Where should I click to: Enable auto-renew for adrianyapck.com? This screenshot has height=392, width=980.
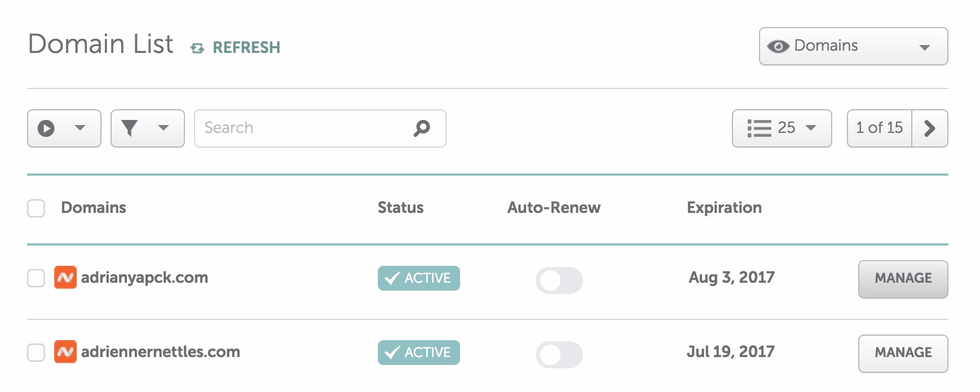coord(559,280)
